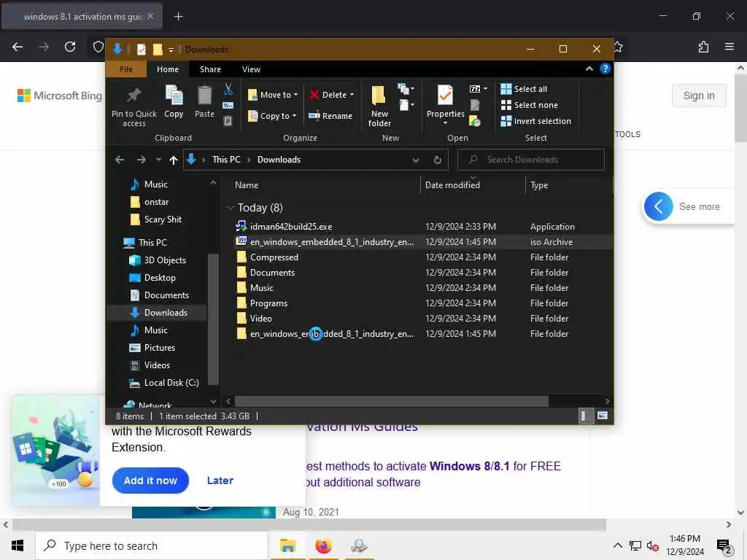Screen dimensions: 747x560
Task: Open recent locations dropdown in Explorer
Action: tap(158, 160)
